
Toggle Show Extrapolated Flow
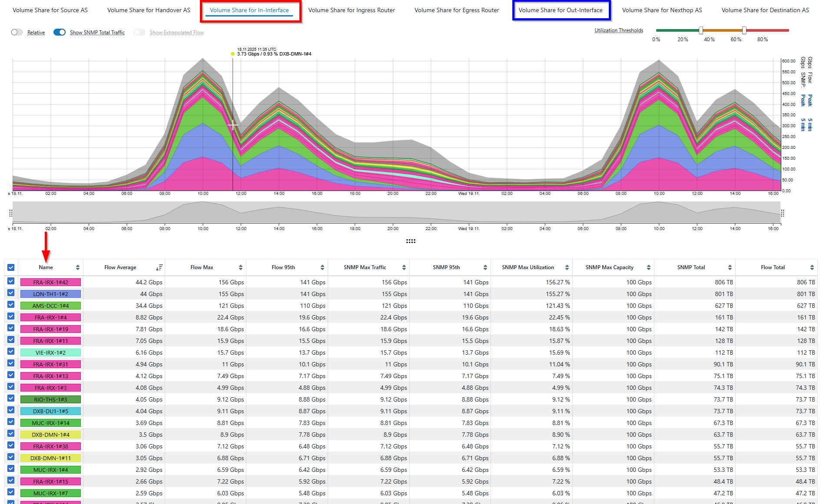(139, 32)
